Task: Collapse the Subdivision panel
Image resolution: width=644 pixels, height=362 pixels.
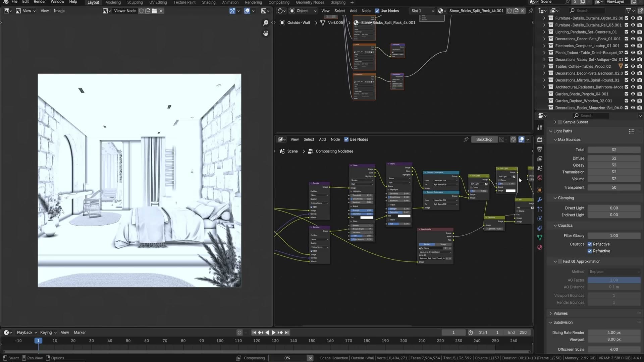Action: point(551,322)
